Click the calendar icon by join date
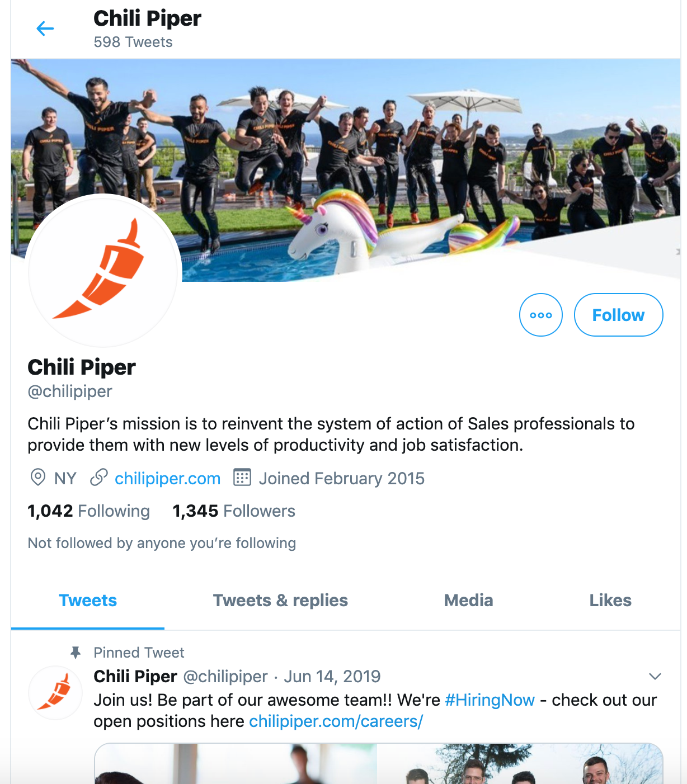Screen dimensions: 687x784 click(242, 478)
